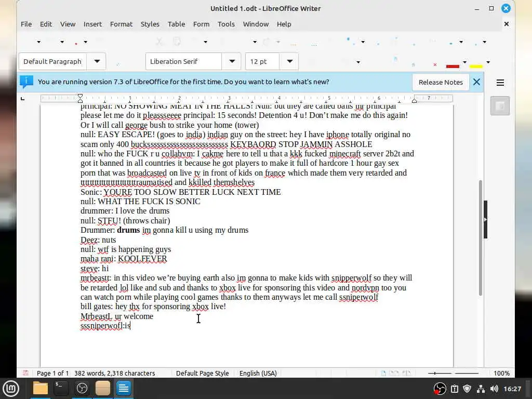532x399 pixels.
Task: Click the zoom slider in status bar
Action: pos(453,373)
